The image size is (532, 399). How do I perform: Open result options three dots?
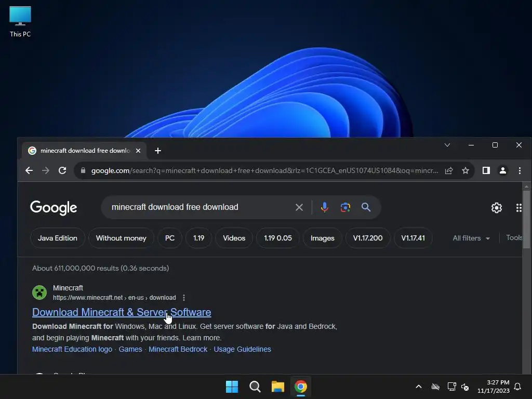pyautogui.click(x=184, y=298)
